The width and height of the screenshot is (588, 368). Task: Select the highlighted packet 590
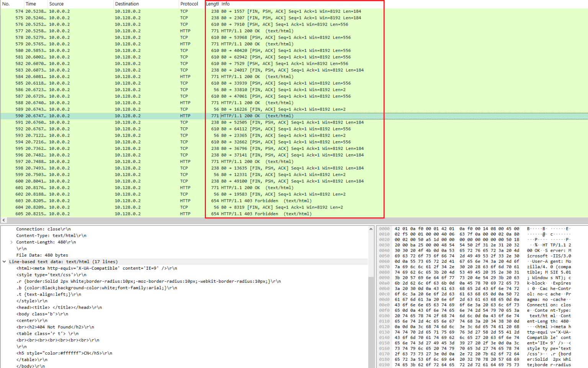click(x=115, y=116)
